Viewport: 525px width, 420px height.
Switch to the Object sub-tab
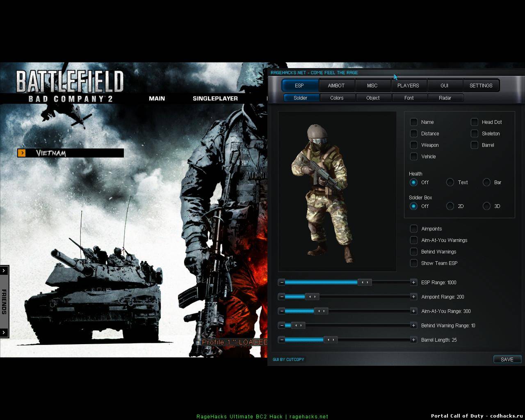pos(373,98)
